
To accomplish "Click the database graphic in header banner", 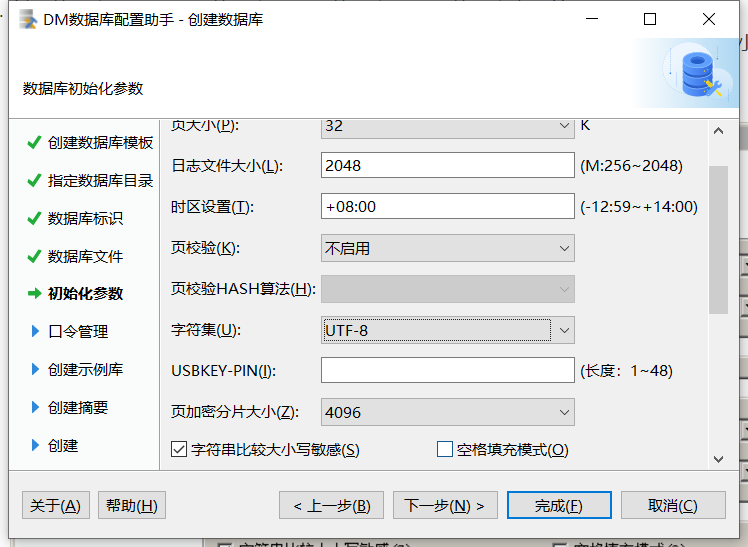I will tap(698, 74).
